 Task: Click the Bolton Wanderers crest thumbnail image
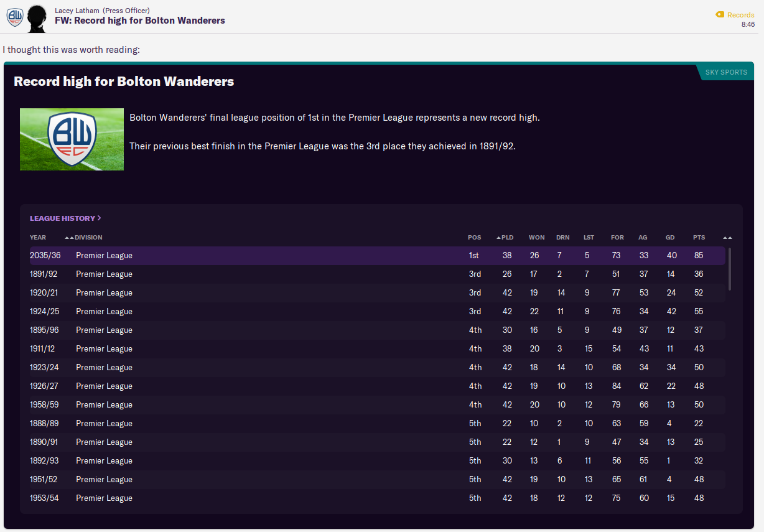72,139
